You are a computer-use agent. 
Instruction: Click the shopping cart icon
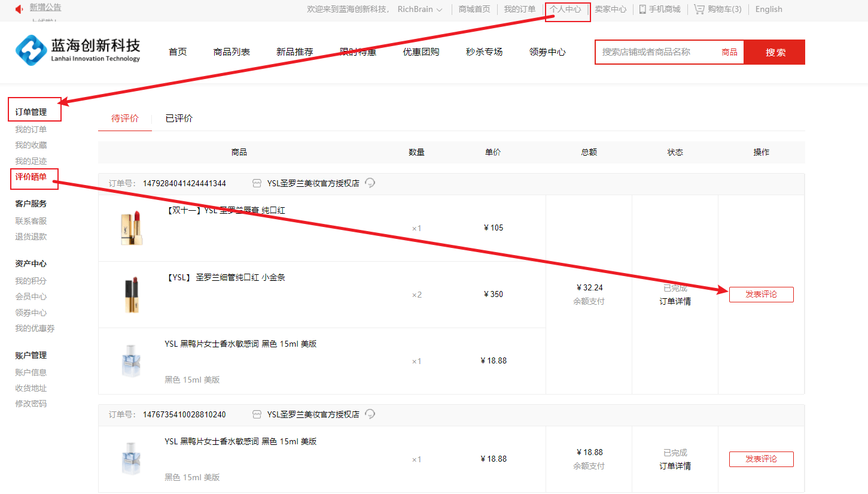(699, 9)
